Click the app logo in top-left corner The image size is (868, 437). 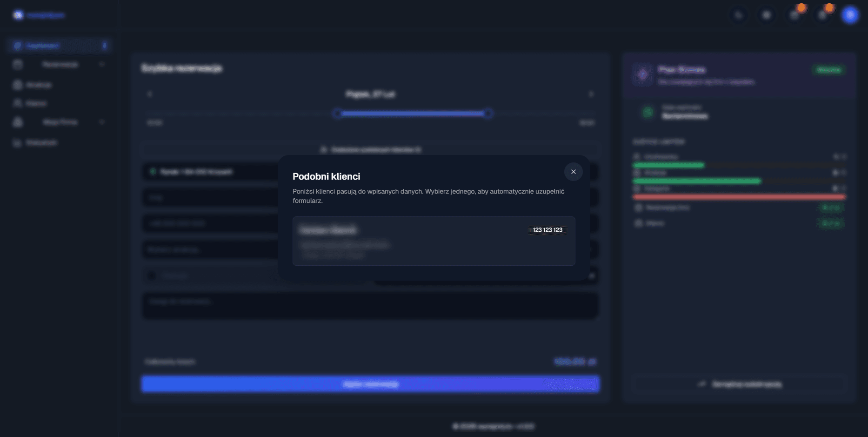pos(18,15)
